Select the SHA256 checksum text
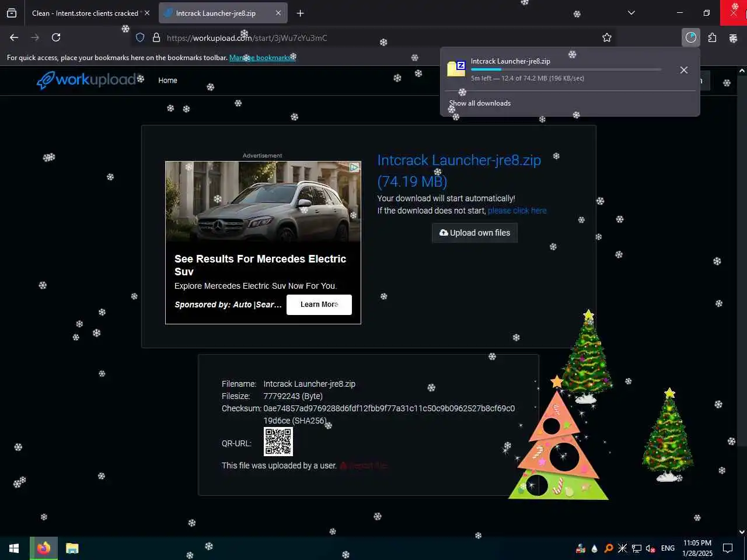Viewport: 747px width, 560px height. [x=389, y=414]
